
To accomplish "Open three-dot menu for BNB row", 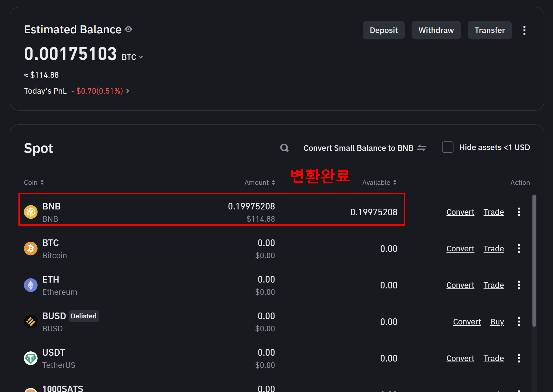I will pos(518,212).
